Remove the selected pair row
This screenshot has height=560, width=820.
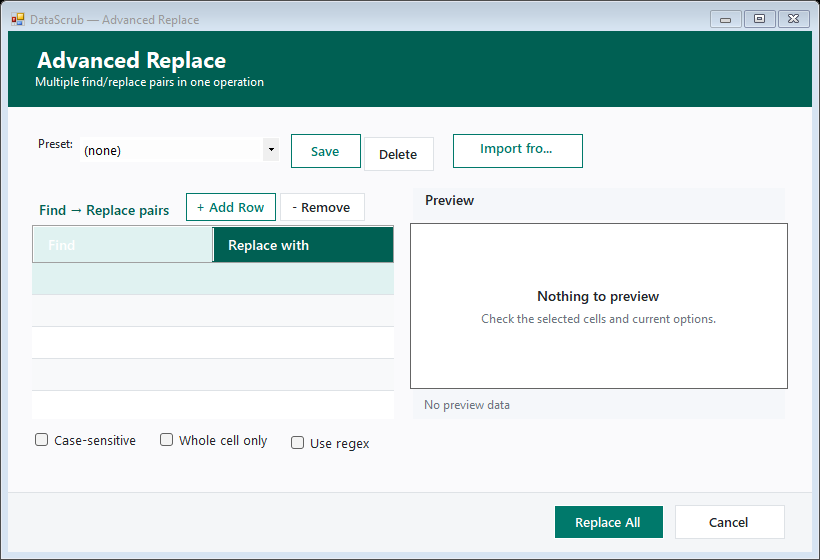point(322,208)
